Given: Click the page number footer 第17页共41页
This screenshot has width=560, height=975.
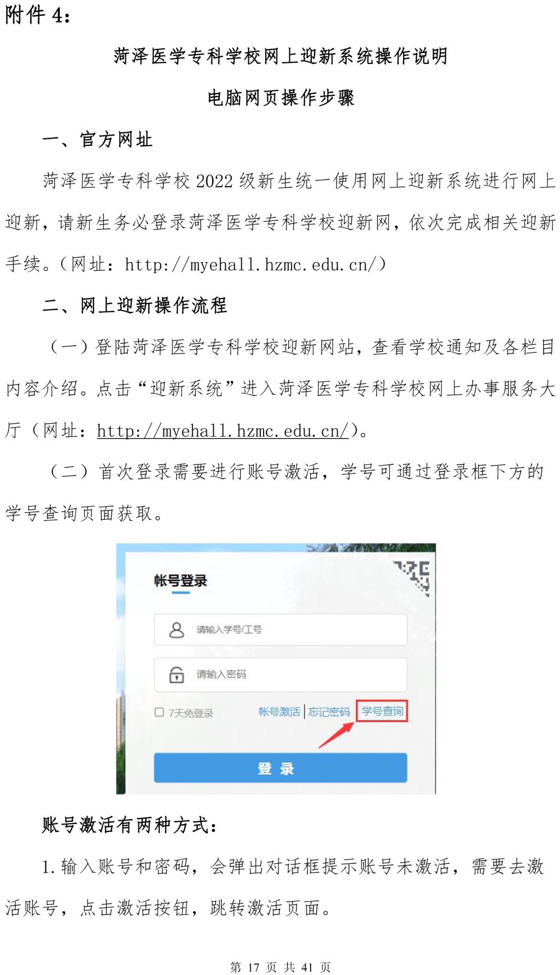Looking at the screenshot, I should pos(280,967).
